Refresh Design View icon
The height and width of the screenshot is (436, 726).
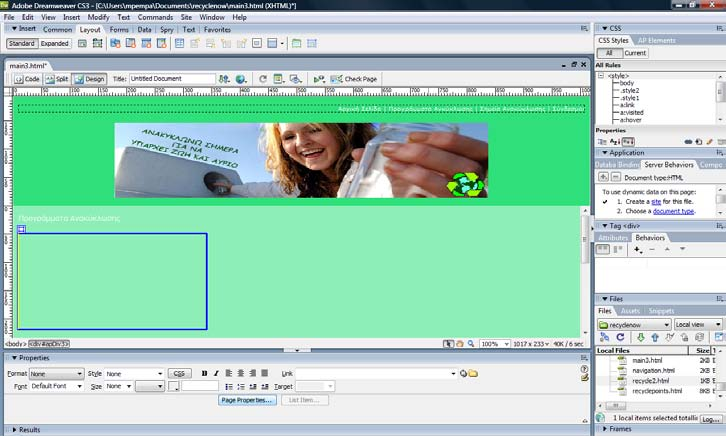[263, 79]
